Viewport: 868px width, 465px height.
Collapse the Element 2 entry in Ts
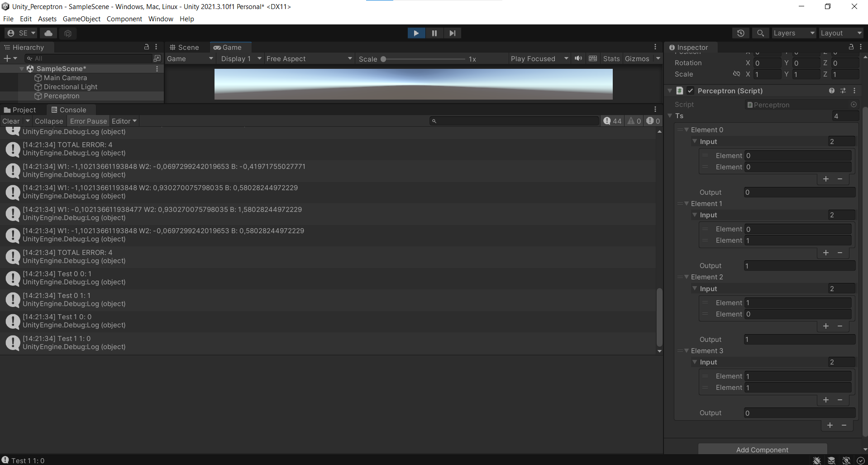tap(687, 277)
